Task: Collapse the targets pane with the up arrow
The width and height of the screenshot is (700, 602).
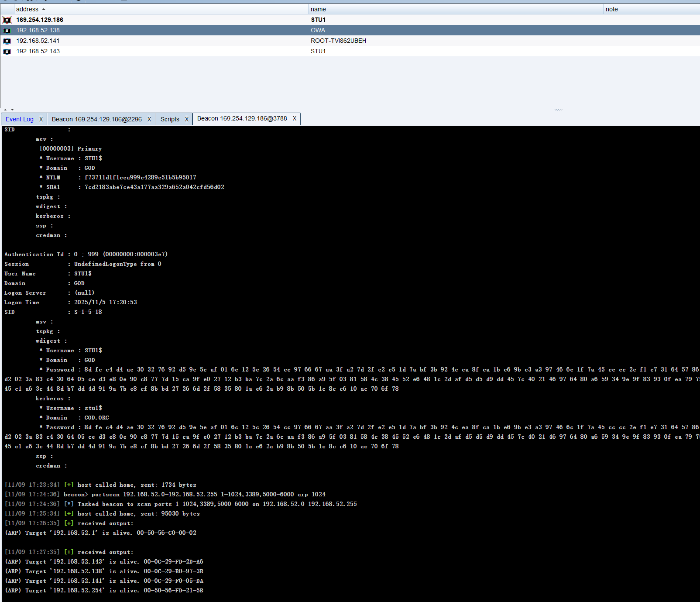Action: click(5, 110)
